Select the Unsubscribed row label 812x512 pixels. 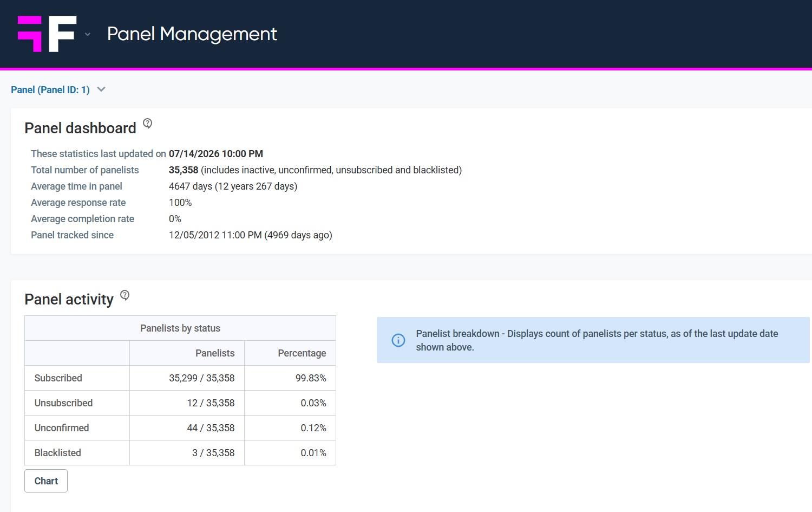63,403
